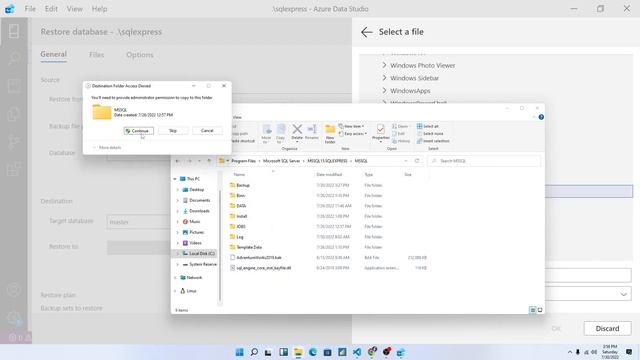The image size is (640, 360).
Task: Select the AdventureWorks2019.bak file
Action: click(259, 258)
